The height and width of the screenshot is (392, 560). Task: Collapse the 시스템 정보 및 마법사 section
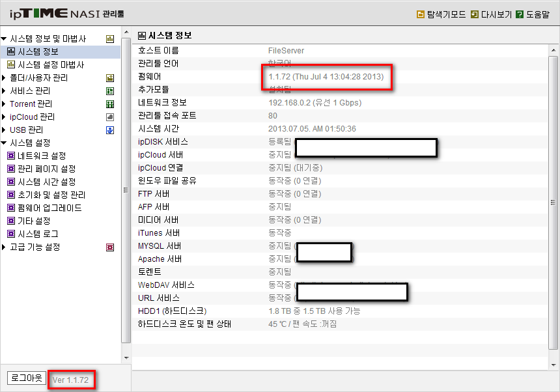point(4,38)
